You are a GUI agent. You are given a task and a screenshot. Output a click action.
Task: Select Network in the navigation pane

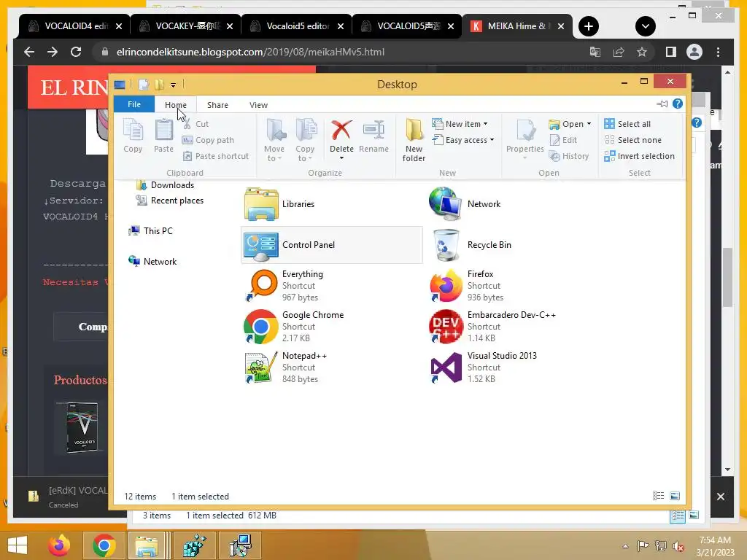152,262
